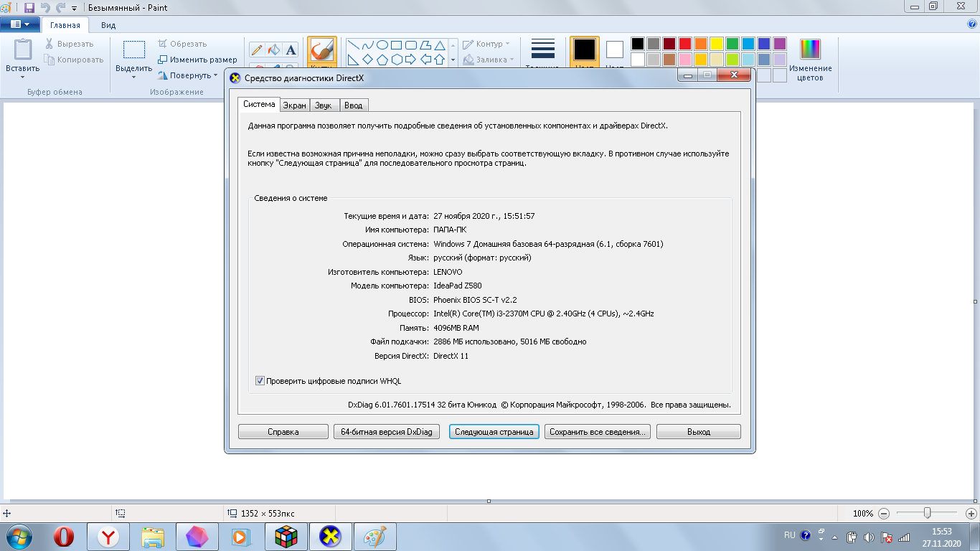The image size is (980, 551).
Task: Open the Экран tab in DirectX dialog
Action: 294,105
